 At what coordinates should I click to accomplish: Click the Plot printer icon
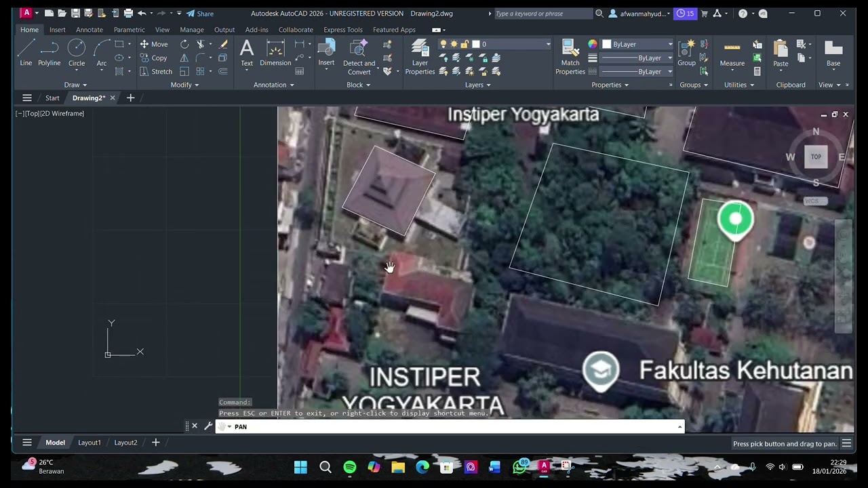click(x=128, y=14)
